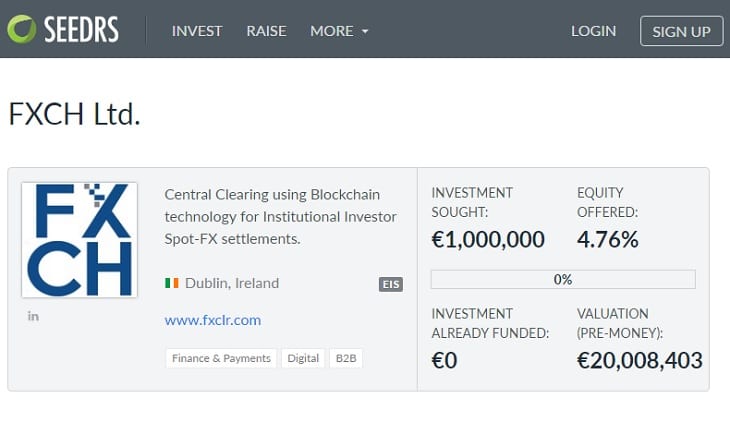Click the €20,008,403 pre-money valuation figure
The width and height of the screenshot is (730, 440).
click(640, 360)
